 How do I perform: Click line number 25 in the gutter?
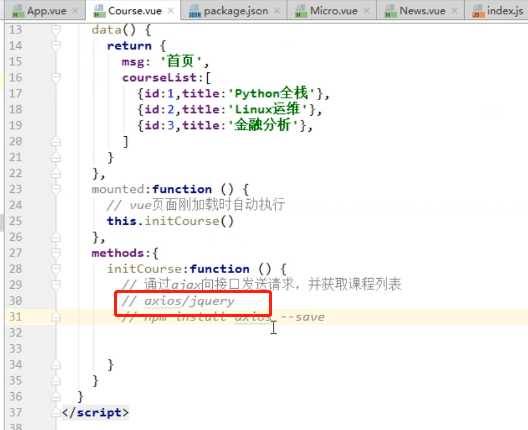pos(15,221)
